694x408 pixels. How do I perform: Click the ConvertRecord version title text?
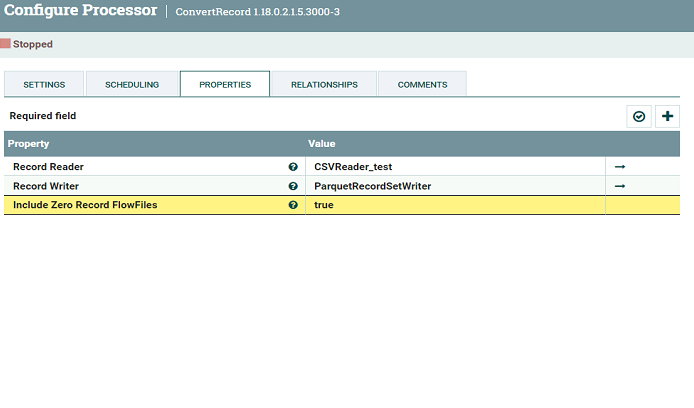tap(258, 12)
